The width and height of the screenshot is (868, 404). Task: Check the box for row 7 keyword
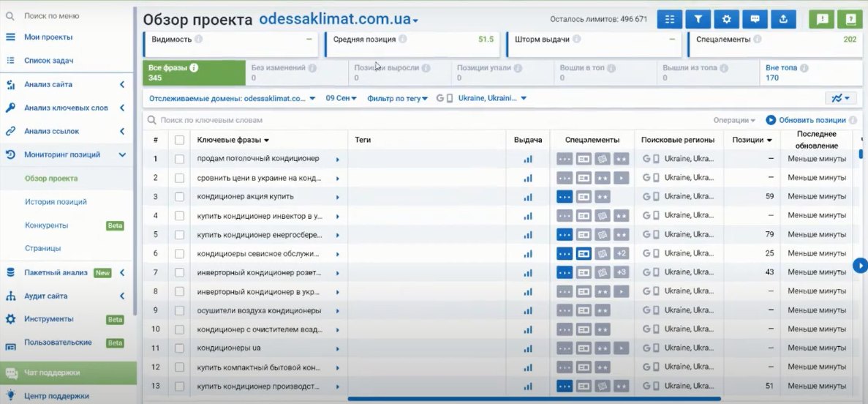click(x=179, y=273)
